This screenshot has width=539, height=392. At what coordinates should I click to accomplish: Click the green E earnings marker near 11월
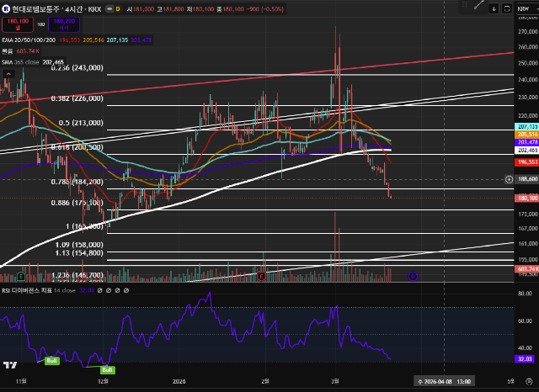tap(21, 276)
